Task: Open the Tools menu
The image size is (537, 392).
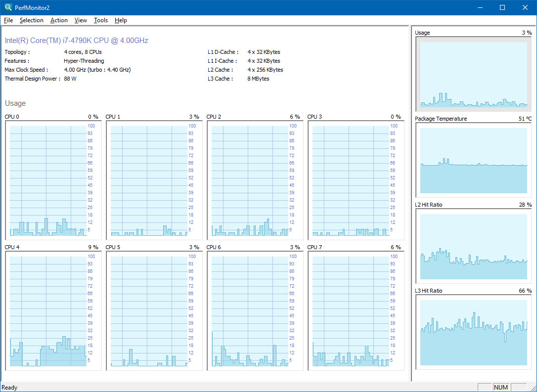Action: (101, 20)
